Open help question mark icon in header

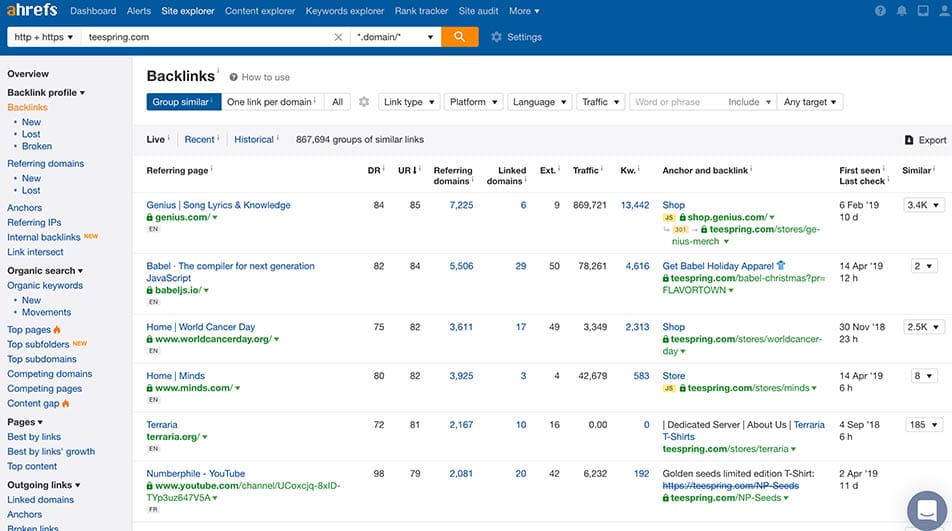880,11
